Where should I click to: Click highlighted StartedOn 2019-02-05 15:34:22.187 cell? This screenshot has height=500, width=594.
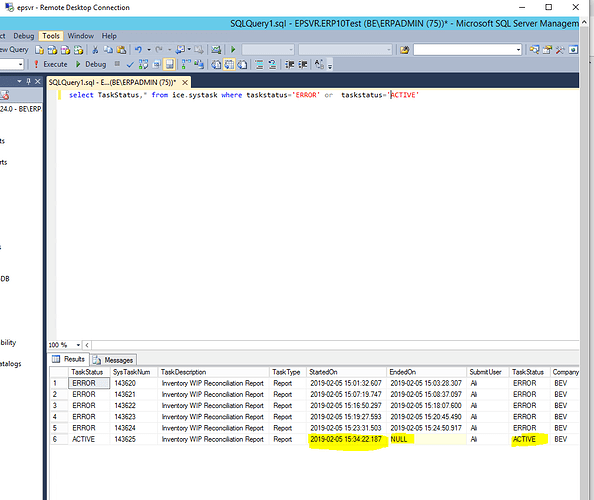point(347,439)
